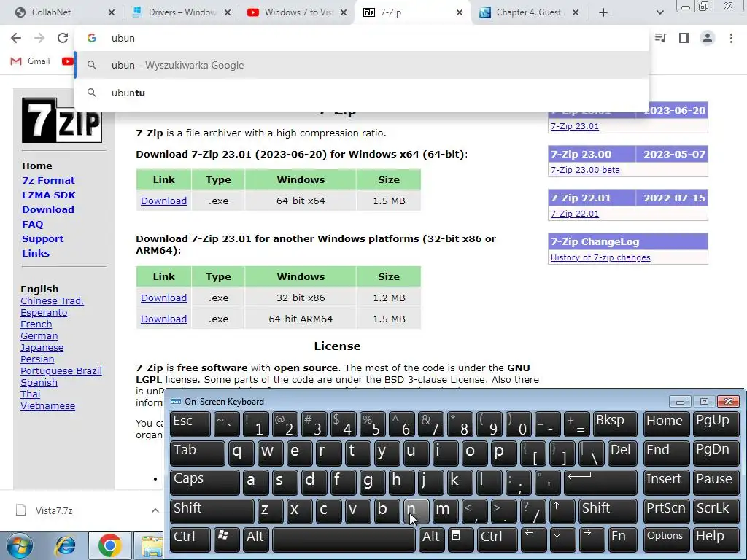The image size is (747, 560).
Task: Click the Tab key on the On-Screen Keyboard
Action: pyautogui.click(x=197, y=453)
